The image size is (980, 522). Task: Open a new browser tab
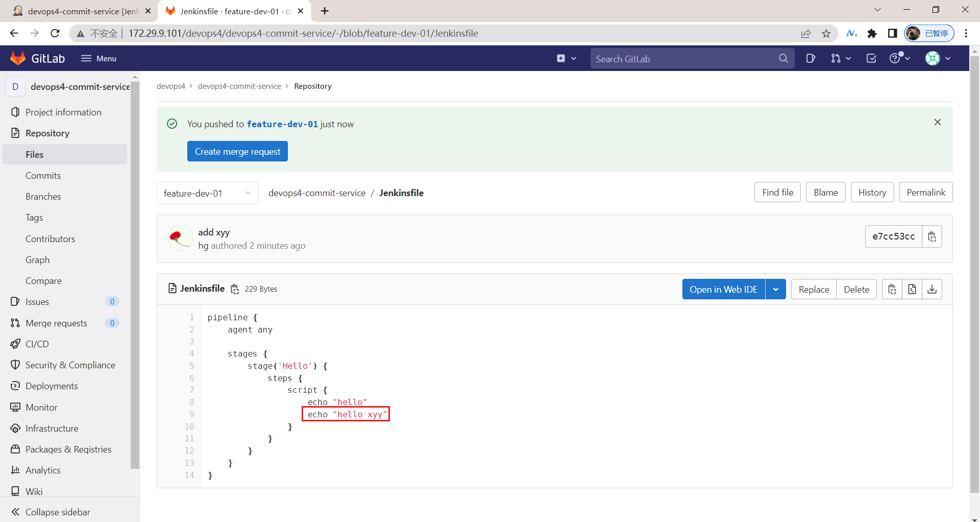point(325,11)
